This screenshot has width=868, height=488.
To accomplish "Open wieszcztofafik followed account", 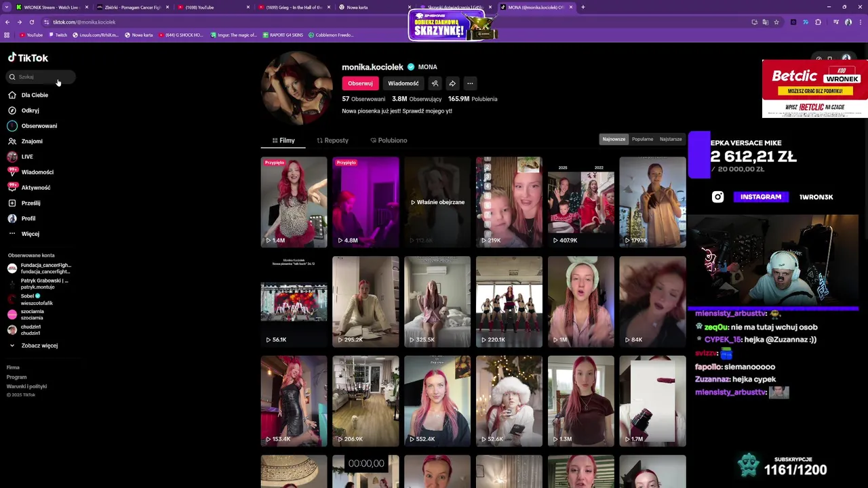I will pyautogui.click(x=31, y=300).
